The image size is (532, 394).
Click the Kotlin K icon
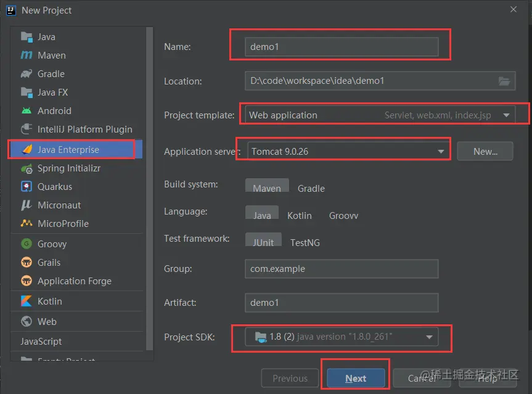pyautogui.click(x=27, y=301)
